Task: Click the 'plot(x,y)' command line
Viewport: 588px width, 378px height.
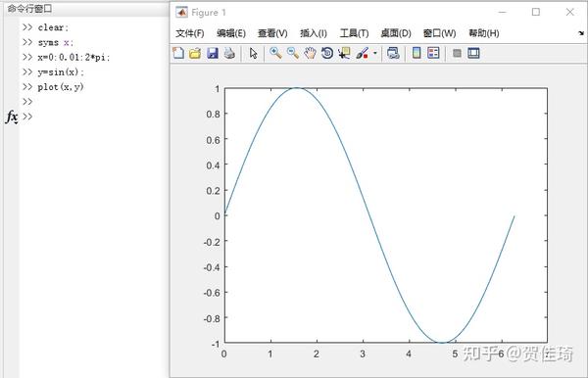Action: click(x=61, y=87)
